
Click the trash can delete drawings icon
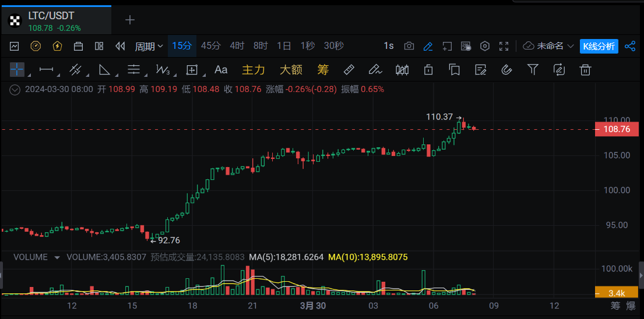(585, 70)
